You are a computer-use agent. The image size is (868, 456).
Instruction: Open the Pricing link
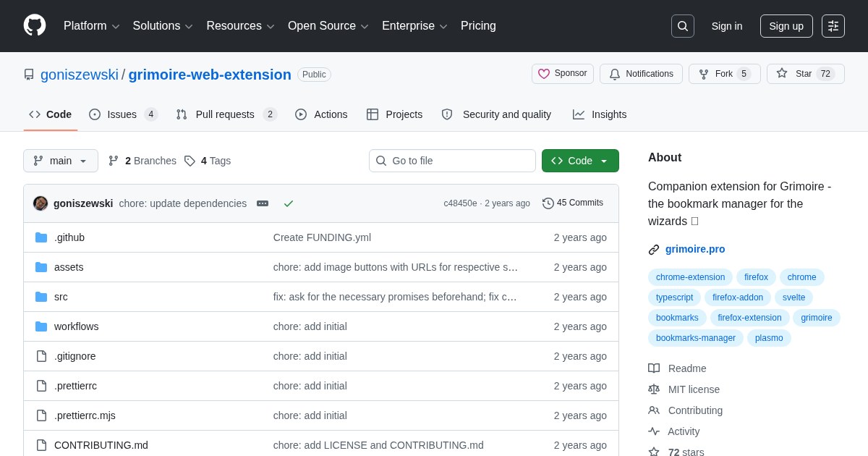(478, 26)
